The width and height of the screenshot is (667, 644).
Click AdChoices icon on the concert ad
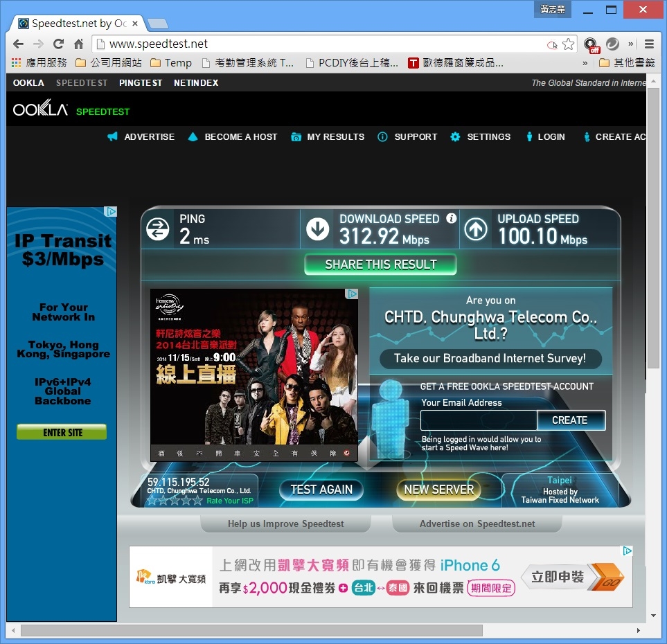(352, 294)
